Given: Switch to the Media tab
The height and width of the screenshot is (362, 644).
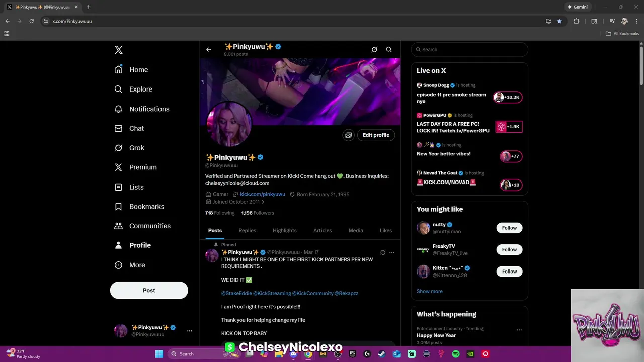Looking at the screenshot, I should 356,231.
